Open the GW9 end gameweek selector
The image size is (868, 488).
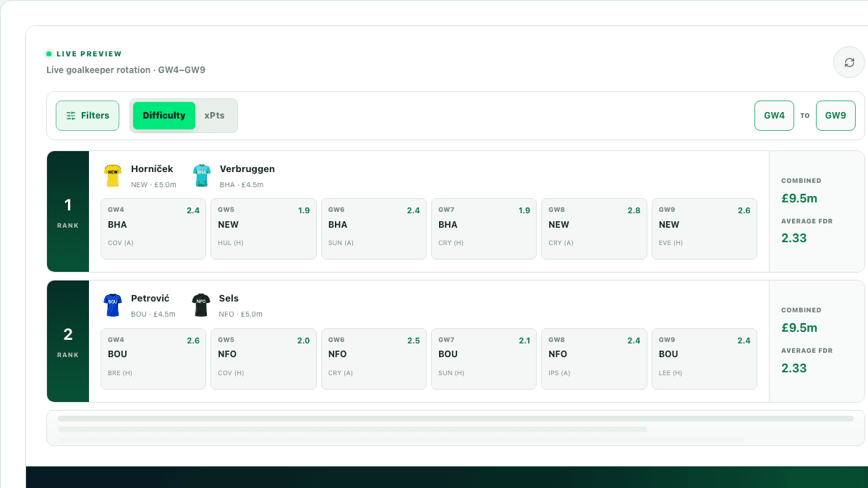click(x=835, y=116)
